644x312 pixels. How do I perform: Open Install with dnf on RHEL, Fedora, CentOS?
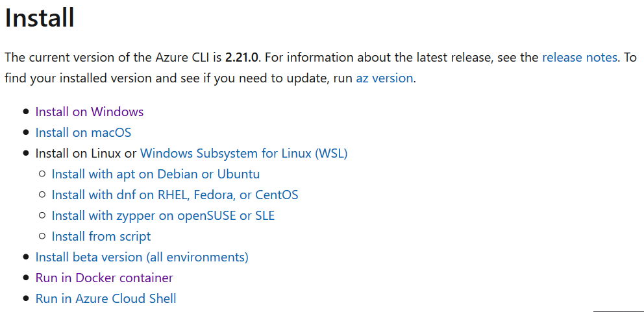click(x=175, y=195)
